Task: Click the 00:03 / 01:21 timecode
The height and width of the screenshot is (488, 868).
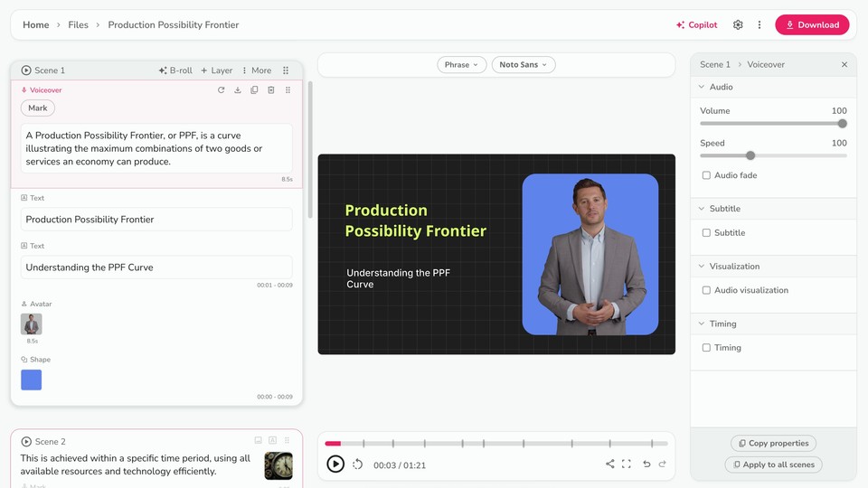Action: coord(400,465)
